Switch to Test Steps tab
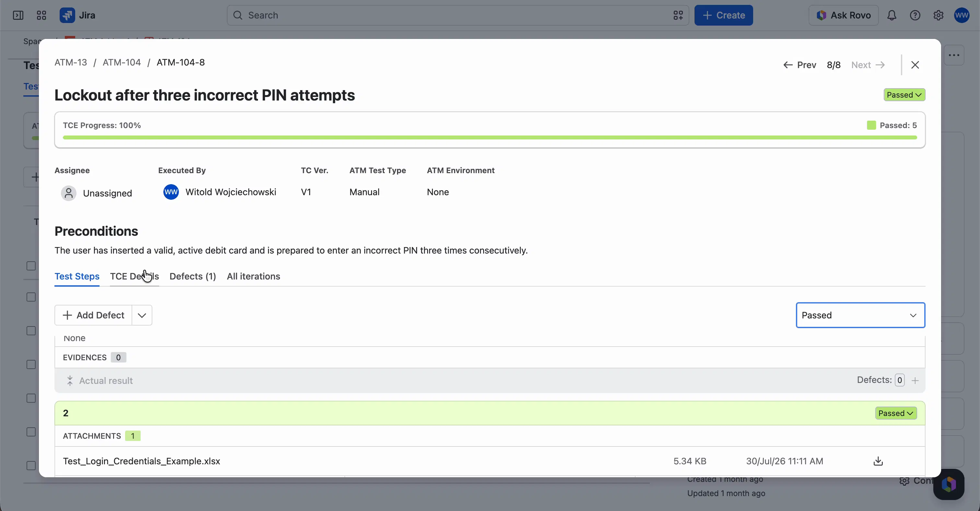980x511 pixels. (x=77, y=276)
